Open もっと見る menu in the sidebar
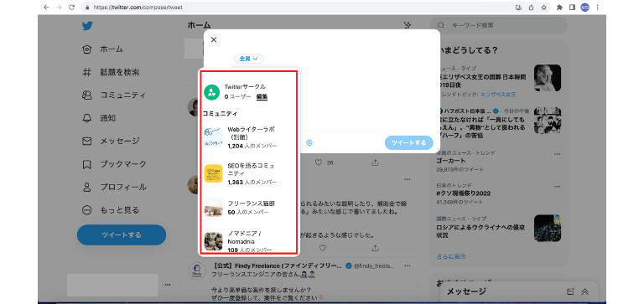Viewport: 644px width, 304px height. coord(111,210)
